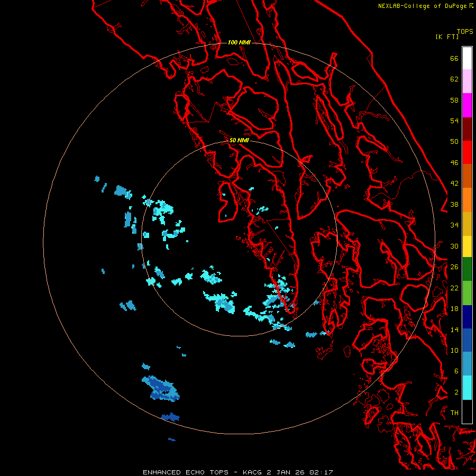Click the TOPS legend title
The image size is (476, 476).
click(x=465, y=32)
